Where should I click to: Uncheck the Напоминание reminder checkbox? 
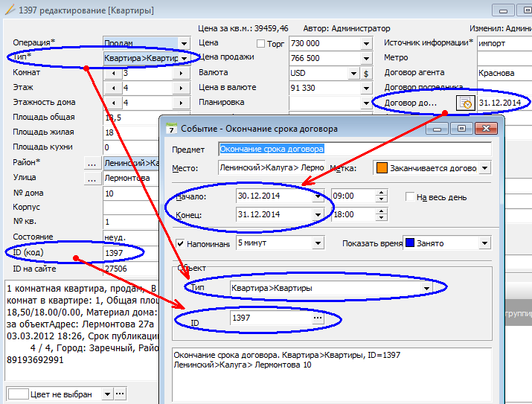180,243
